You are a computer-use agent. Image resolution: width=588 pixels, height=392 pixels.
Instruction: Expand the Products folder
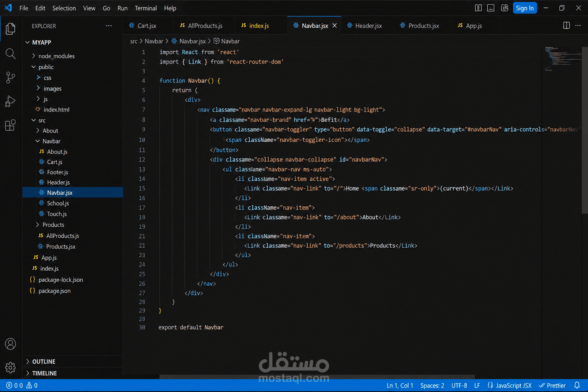click(x=53, y=225)
